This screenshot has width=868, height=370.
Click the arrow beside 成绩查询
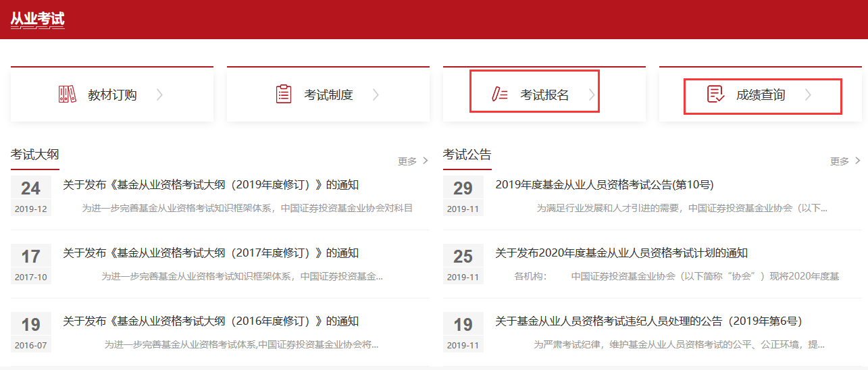click(808, 95)
